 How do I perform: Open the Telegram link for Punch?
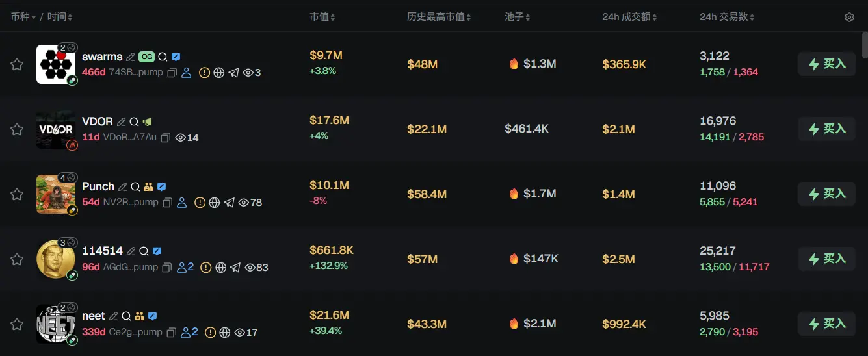pyautogui.click(x=230, y=203)
